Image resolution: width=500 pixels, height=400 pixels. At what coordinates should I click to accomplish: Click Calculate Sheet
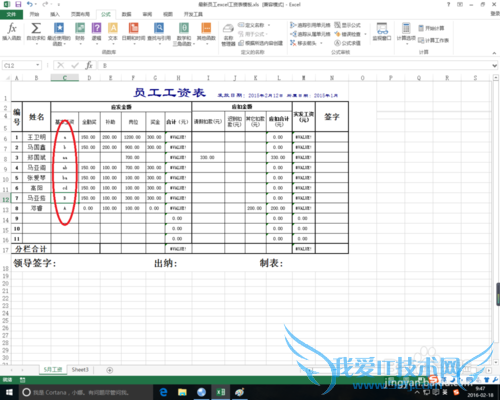[433, 40]
